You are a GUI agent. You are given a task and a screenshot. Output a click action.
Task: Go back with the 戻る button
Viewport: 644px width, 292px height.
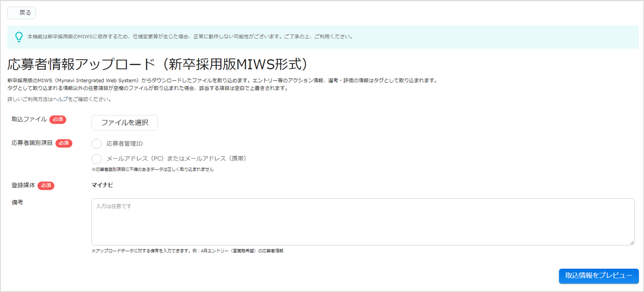tap(22, 13)
